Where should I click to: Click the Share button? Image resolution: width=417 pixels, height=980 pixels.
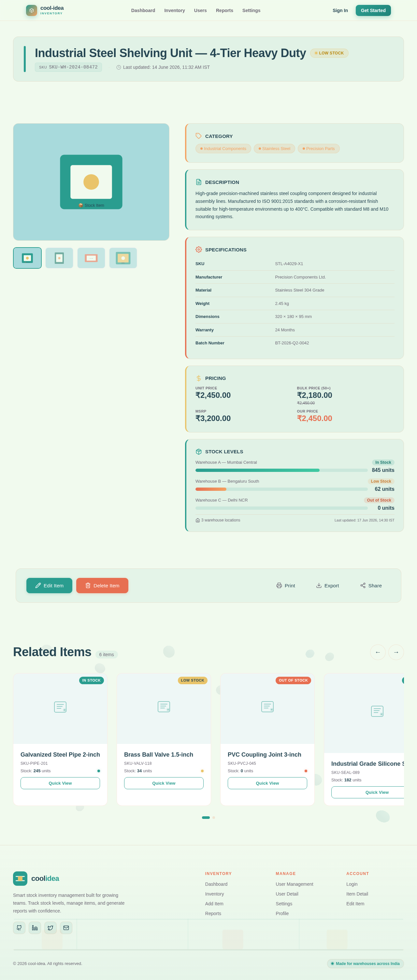click(371, 585)
